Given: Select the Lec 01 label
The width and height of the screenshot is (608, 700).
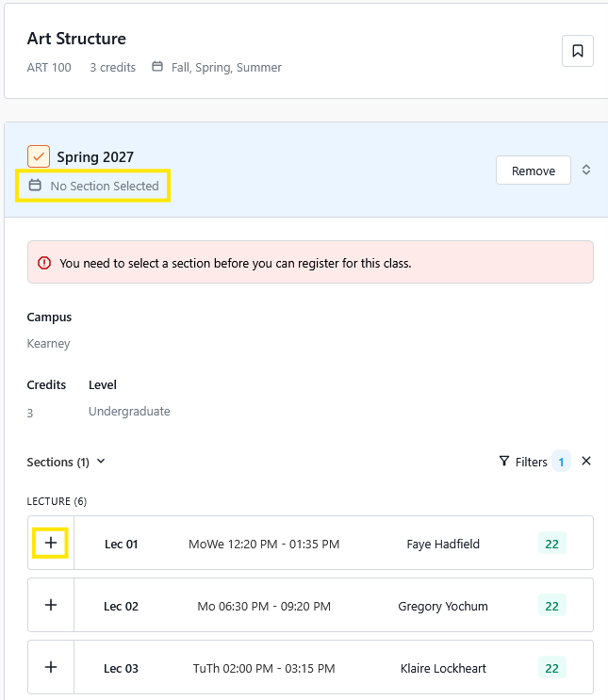Looking at the screenshot, I should click(x=121, y=545).
